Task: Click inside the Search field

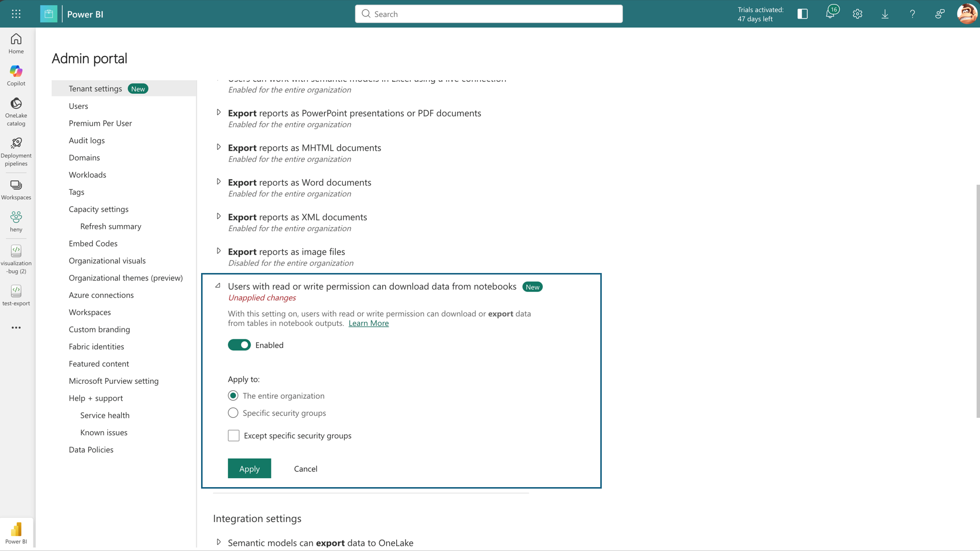Action: click(x=488, y=13)
